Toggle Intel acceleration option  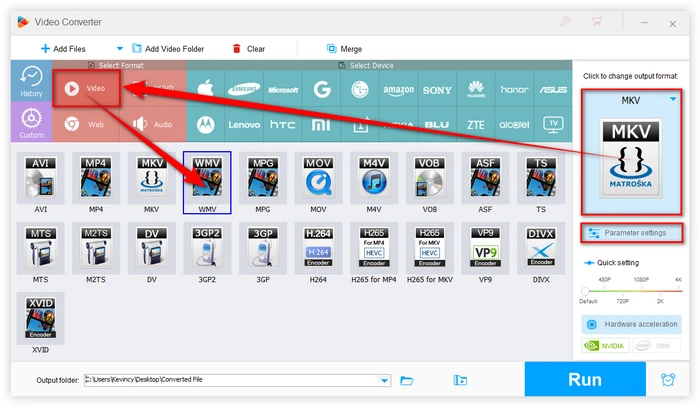point(658,346)
